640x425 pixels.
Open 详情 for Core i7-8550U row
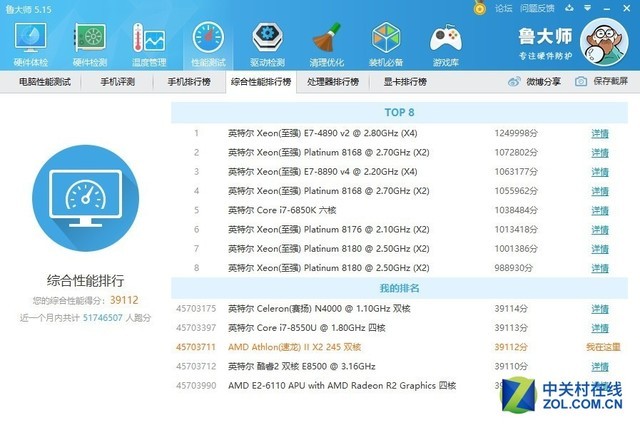pyautogui.click(x=600, y=328)
